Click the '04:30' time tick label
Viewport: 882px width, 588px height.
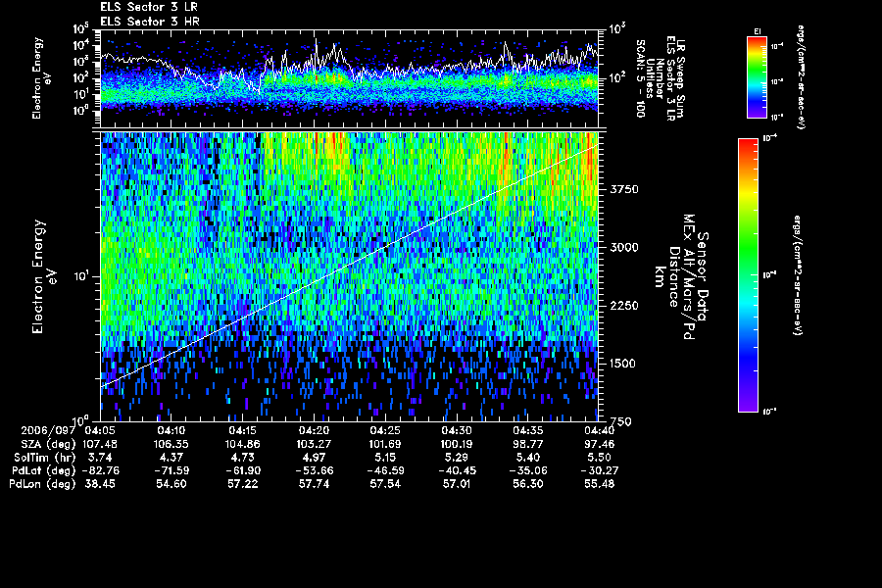[456, 430]
